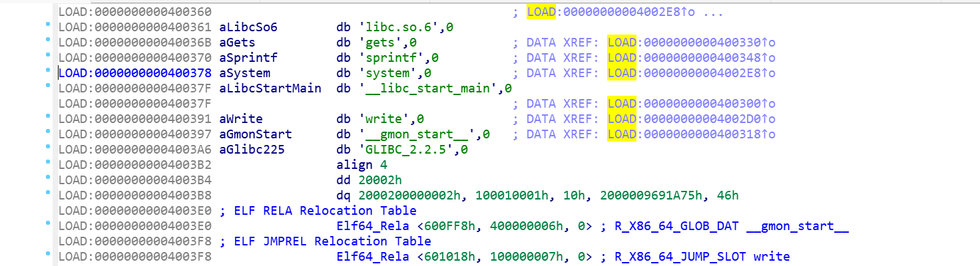Follow the xref to LOAD:0000000000400348 for sprintf
Screen dimensions: 980x266
pos(691,58)
